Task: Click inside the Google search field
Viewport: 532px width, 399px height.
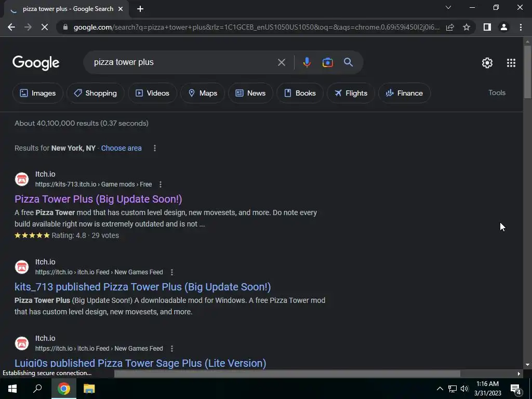Action: click(x=183, y=62)
